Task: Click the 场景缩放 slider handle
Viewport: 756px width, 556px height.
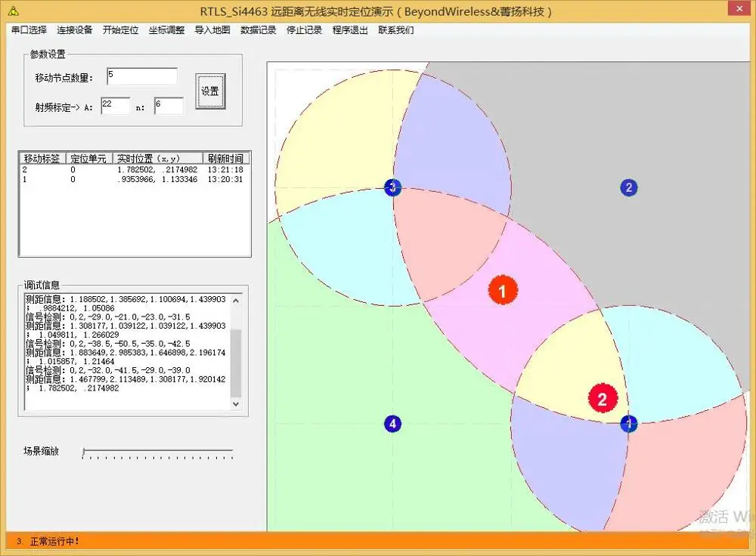Action: coord(84,452)
